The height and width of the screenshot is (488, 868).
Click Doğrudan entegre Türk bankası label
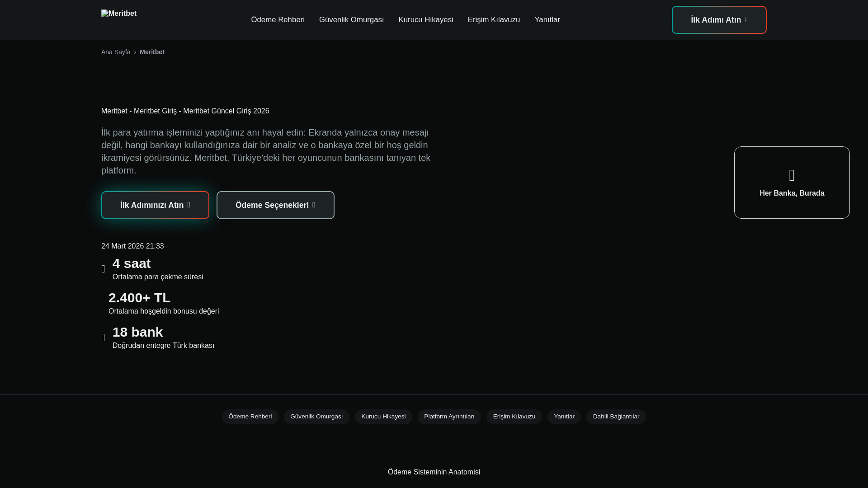[x=163, y=346]
